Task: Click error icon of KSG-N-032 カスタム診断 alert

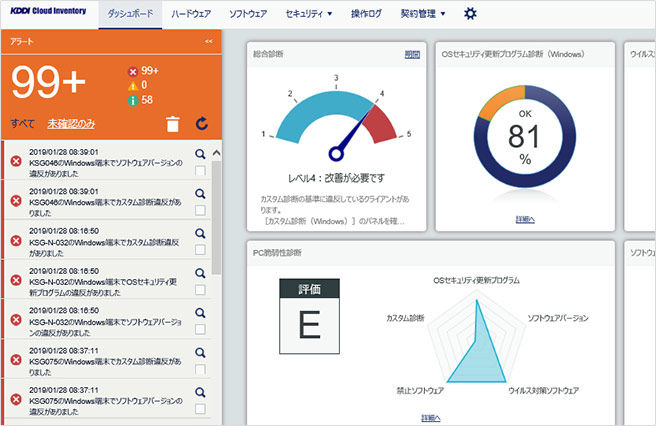Action: [x=16, y=241]
